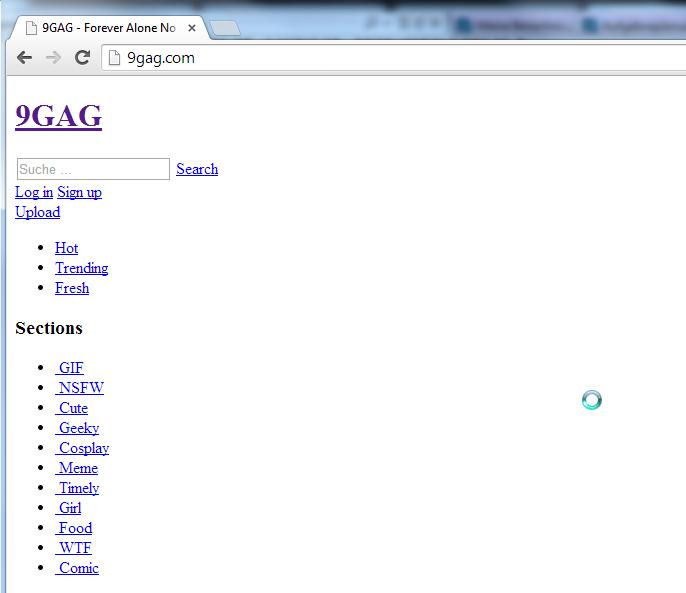Screen dimensions: 686x593
Task: Open the Log in link
Action: pyautogui.click(x=34, y=192)
